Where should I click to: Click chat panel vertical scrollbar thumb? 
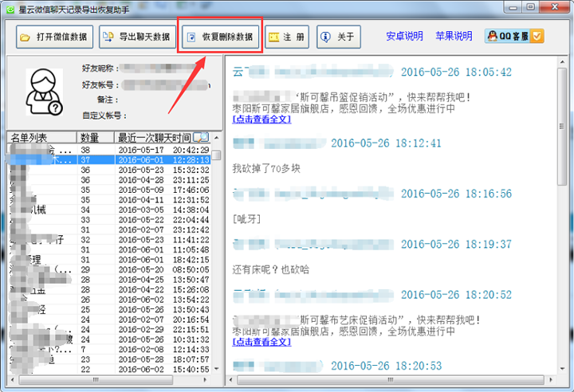(561, 126)
